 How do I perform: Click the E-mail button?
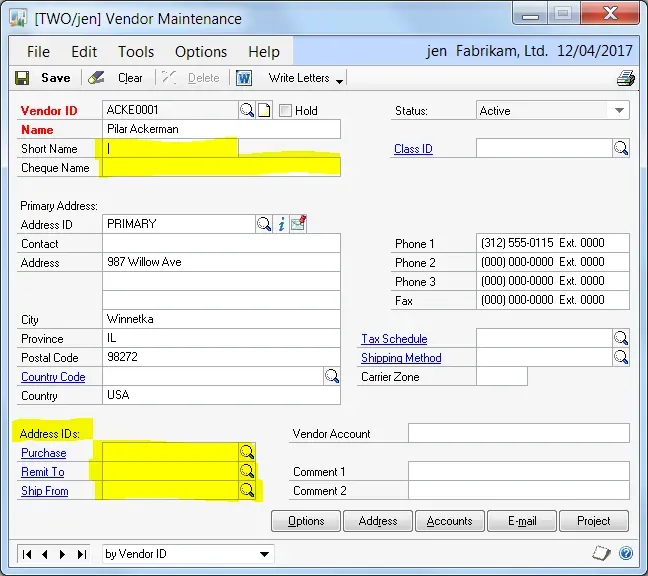pos(521,521)
